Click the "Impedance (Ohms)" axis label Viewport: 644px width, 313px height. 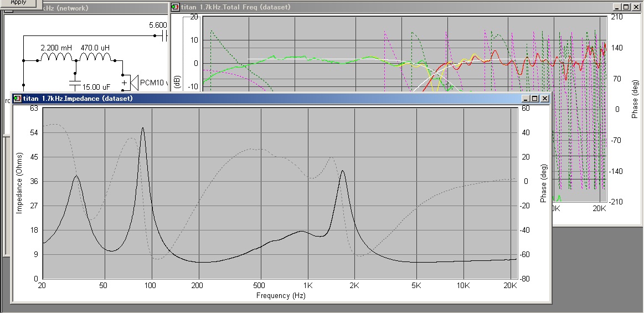(19, 183)
